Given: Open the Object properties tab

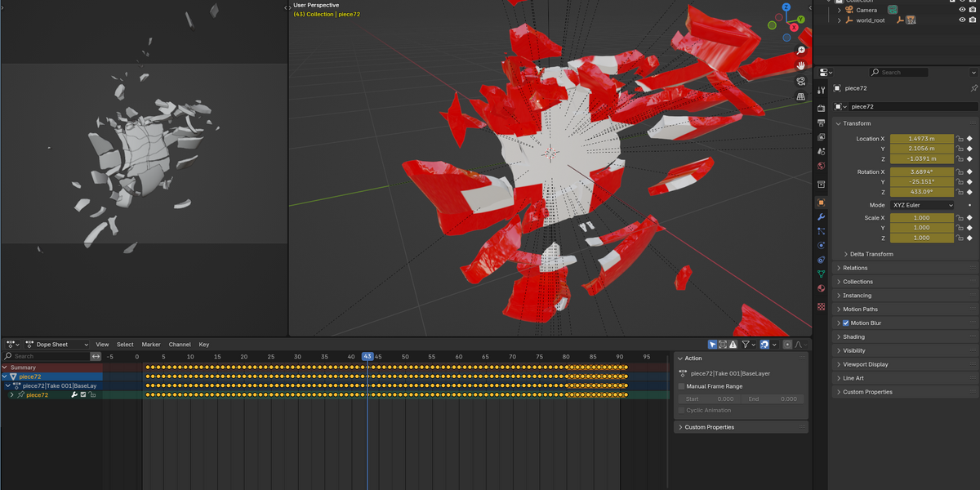Looking at the screenshot, I should point(821,203).
